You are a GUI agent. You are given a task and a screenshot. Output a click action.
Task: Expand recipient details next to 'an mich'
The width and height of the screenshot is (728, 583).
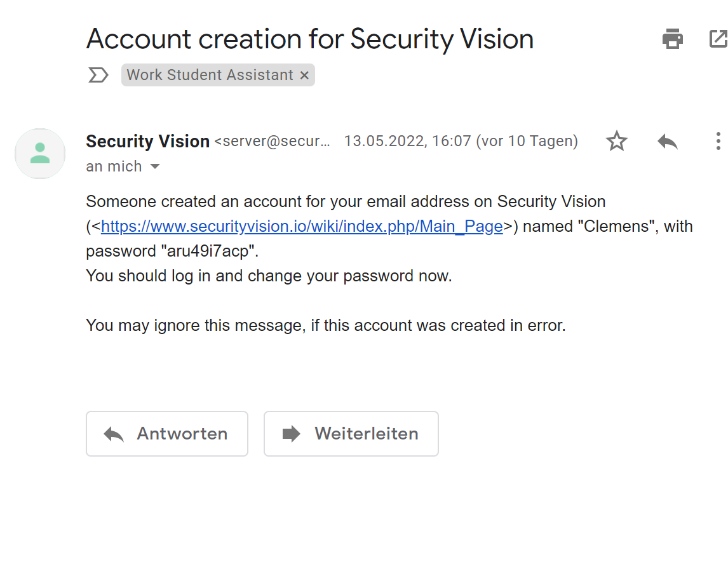(155, 166)
